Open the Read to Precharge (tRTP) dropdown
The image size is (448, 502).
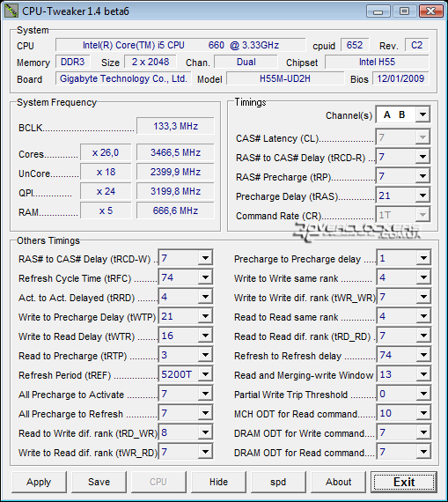pos(205,355)
